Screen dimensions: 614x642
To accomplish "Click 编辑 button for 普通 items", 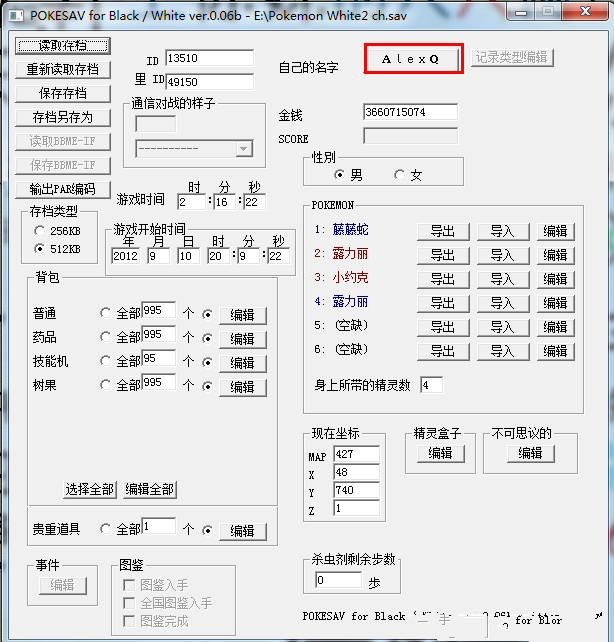I will coord(243,316).
